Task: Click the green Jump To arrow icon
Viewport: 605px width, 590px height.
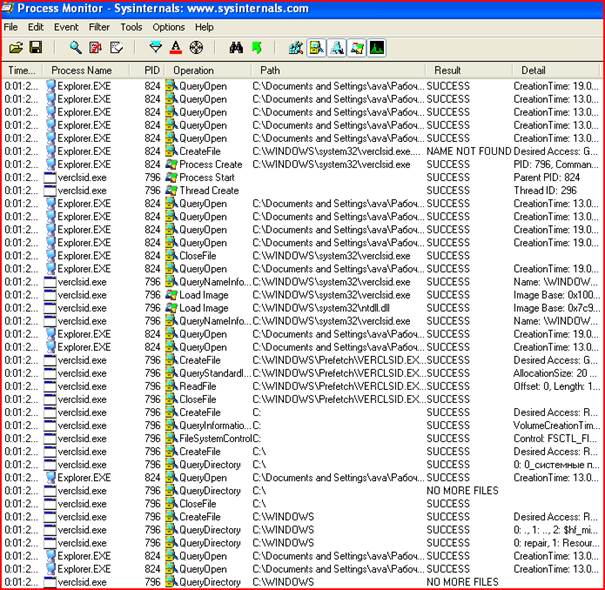Action: 257,48
